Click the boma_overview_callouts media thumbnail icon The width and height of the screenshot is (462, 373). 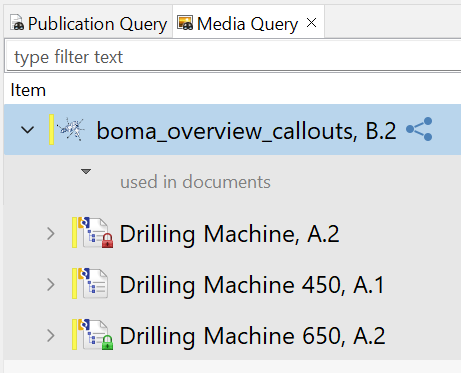(x=71, y=129)
